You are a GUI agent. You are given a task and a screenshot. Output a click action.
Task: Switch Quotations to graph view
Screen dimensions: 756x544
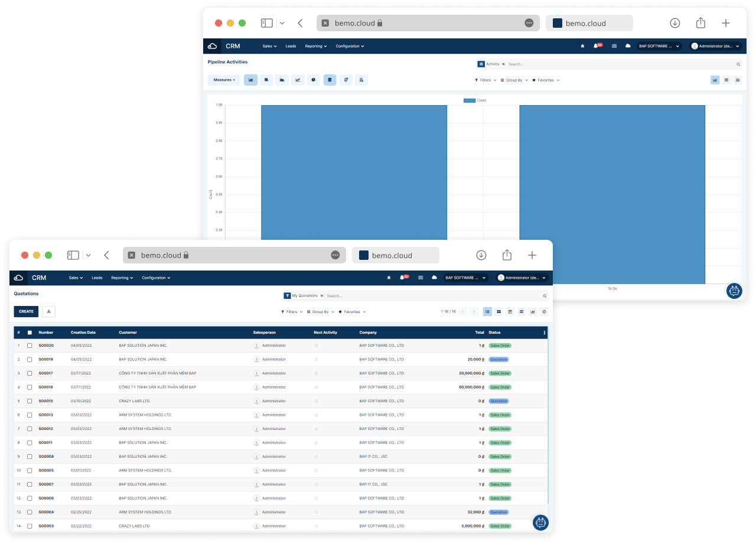[x=533, y=311]
